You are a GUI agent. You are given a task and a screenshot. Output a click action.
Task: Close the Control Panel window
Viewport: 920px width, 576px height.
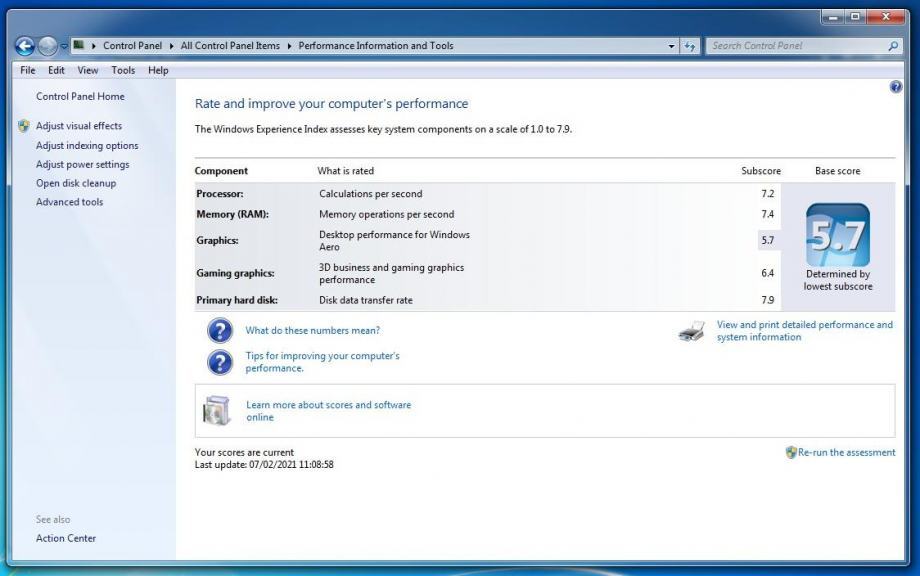coord(885,16)
